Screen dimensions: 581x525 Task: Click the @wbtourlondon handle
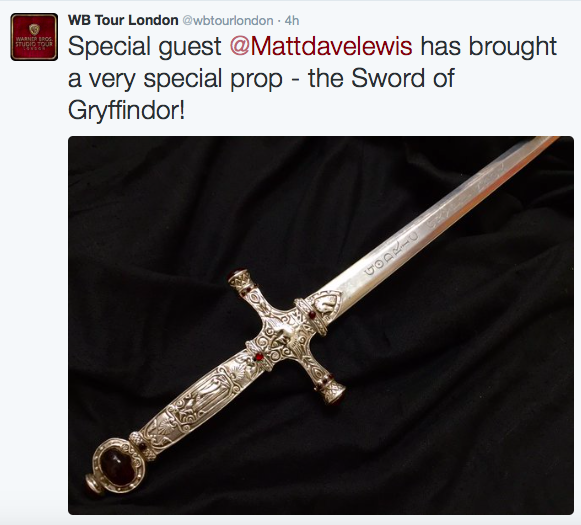[228, 21]
